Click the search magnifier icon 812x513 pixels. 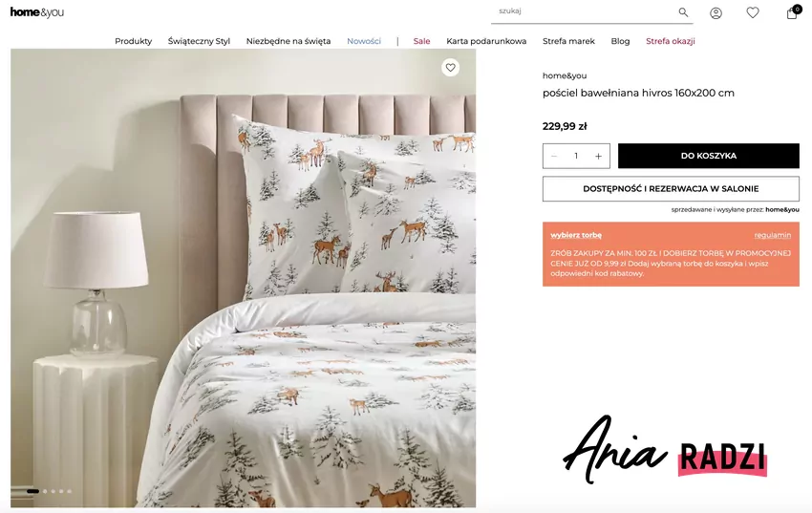click(683, 12)
